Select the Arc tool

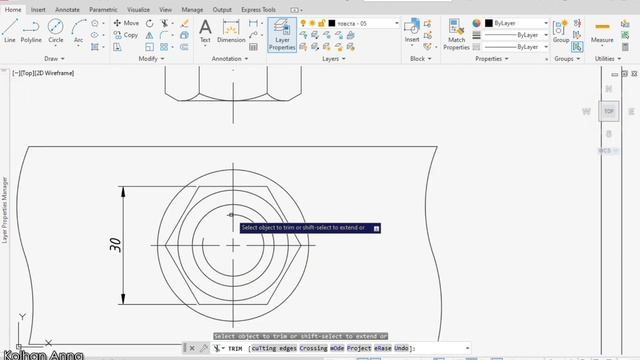coord(78,31)
